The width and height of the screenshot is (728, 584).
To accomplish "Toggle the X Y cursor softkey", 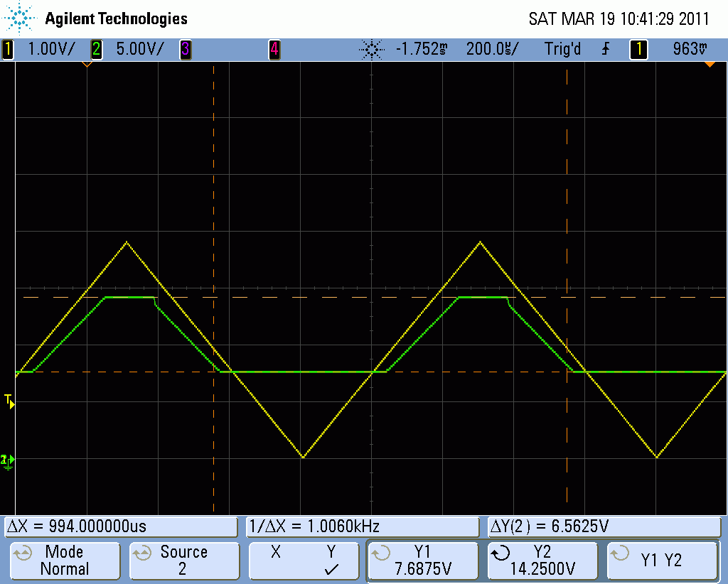I will (304, 561).
